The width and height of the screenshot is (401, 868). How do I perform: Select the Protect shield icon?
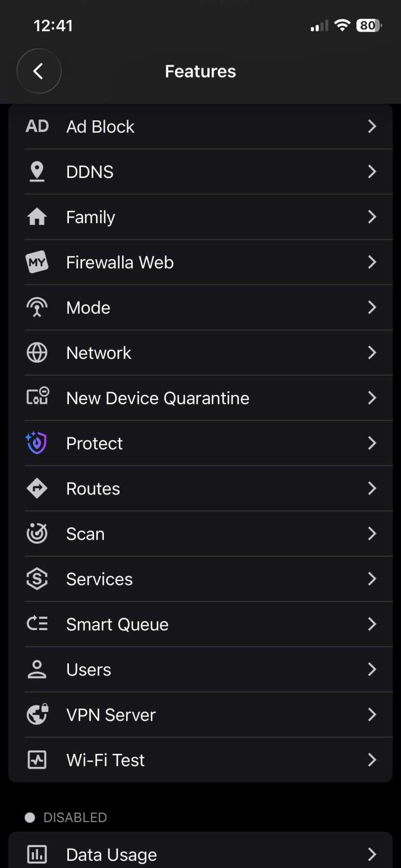click(x=37, y=443)
